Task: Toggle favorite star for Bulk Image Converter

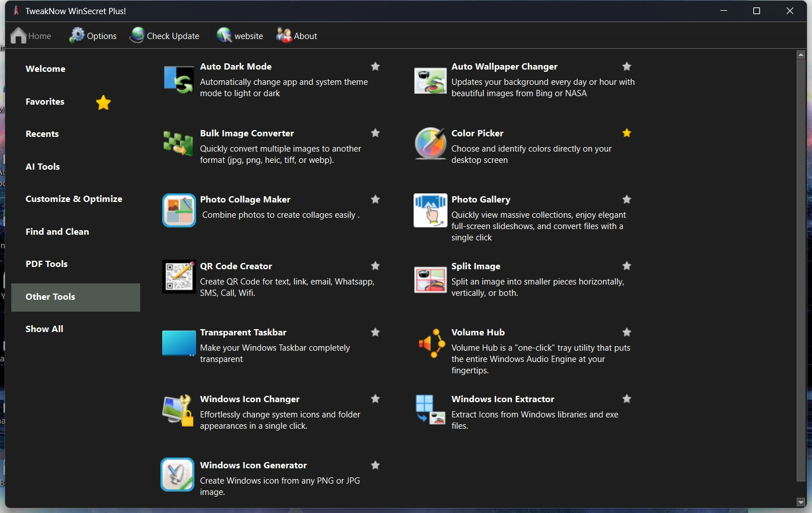Action: 375,133
